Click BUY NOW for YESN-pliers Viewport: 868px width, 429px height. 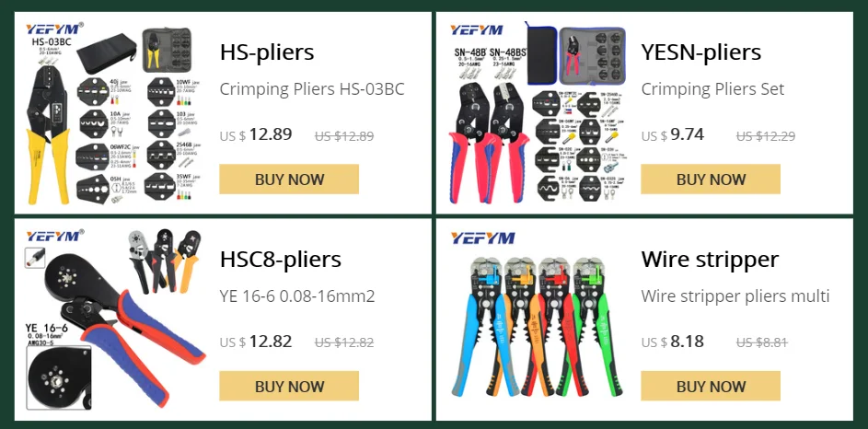click(711, 180)
